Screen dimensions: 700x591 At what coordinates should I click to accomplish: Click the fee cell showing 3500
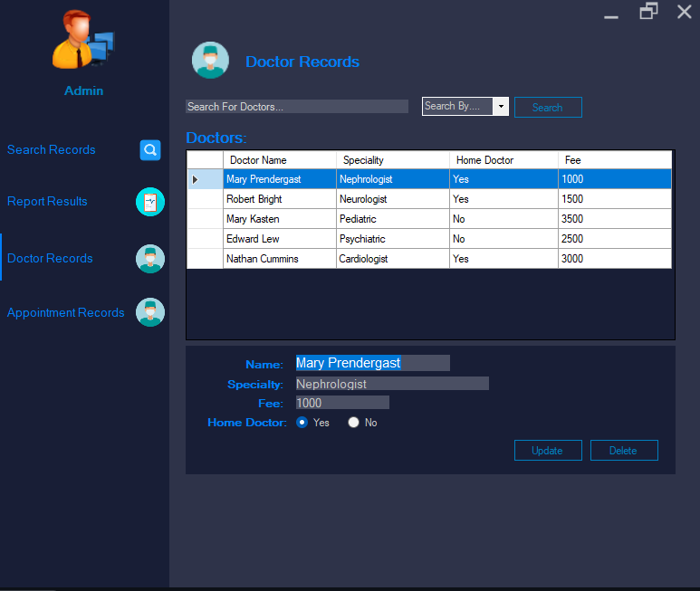pyautogui.click(x=615, y=219)
